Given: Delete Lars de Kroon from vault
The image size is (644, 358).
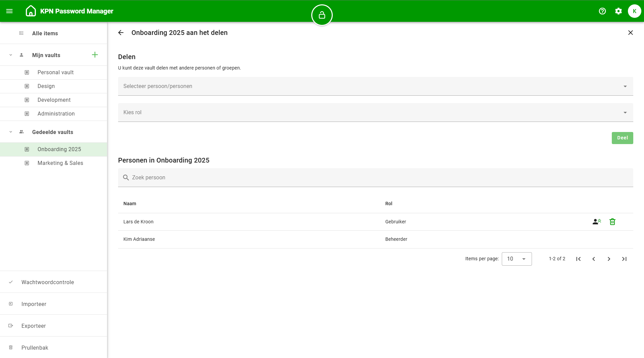Looking at the screenshot, I should (x=612, y=222).
